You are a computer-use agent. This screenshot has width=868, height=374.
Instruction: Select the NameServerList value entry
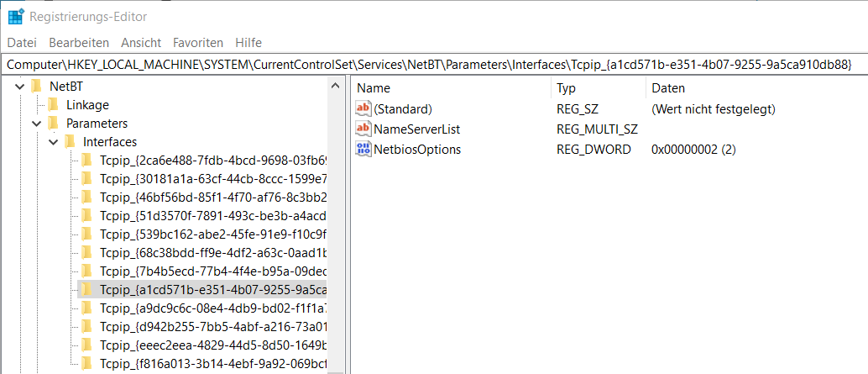click(417, 129)
